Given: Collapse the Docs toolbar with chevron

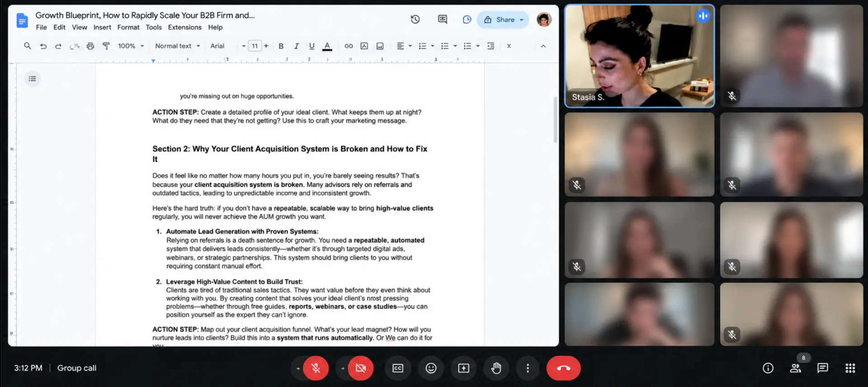Looking at the screenshot, I should 543,46.
